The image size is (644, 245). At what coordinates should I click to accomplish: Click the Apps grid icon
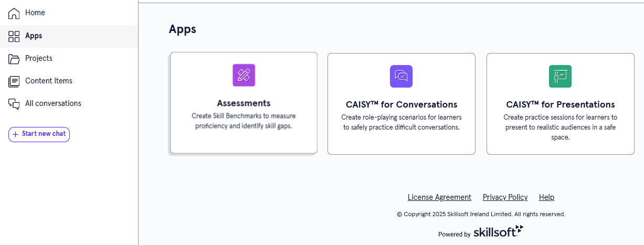point(14,36)
